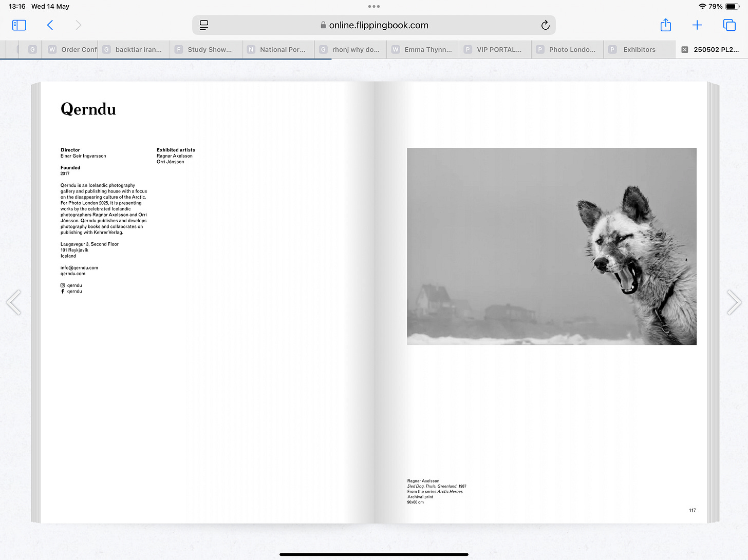Click artist name Orri Jónsson
Viewport: 748px width, 560px height.
(171, 162)
